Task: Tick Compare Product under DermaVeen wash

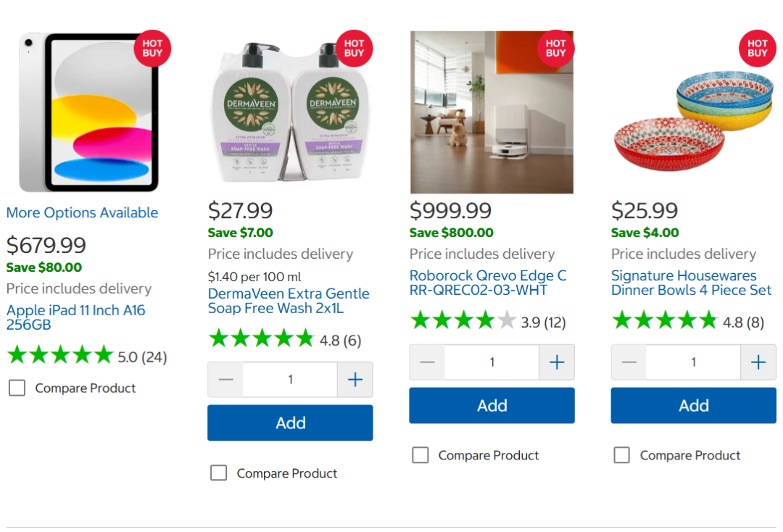Action: tap(218, 473)
